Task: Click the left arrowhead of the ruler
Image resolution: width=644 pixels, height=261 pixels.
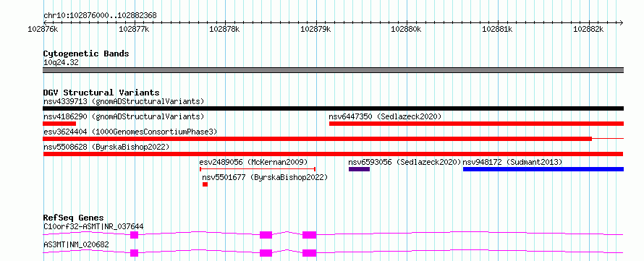Action: click(45, 22)
